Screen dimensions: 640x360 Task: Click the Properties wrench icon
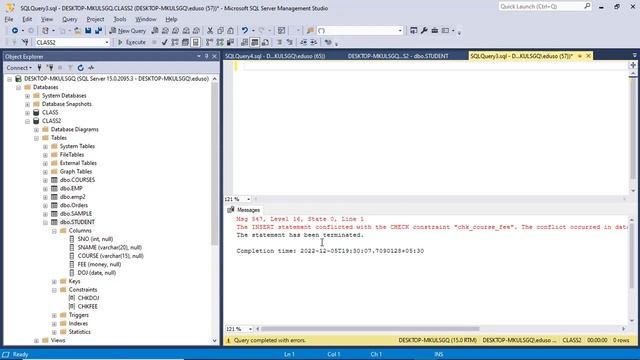click(424, 31)
